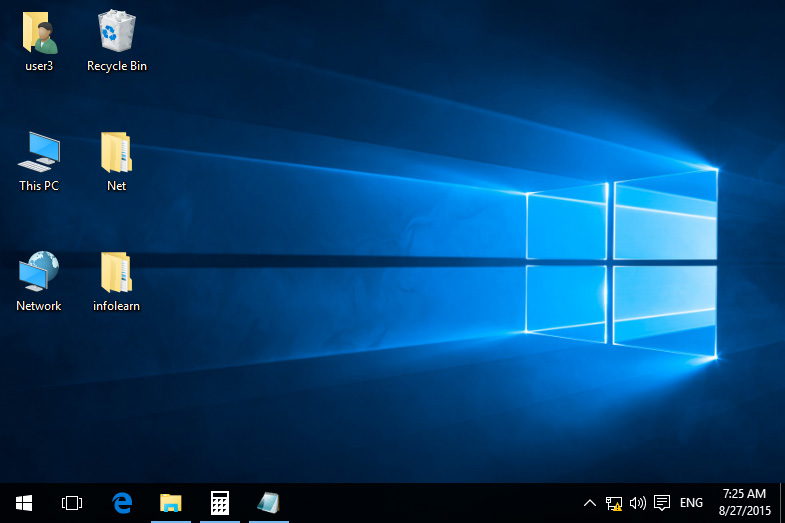The width and height of the screenshot is (785, 523).
Task: Open network status tray icon with warning
Action: [x=614, y=503]
